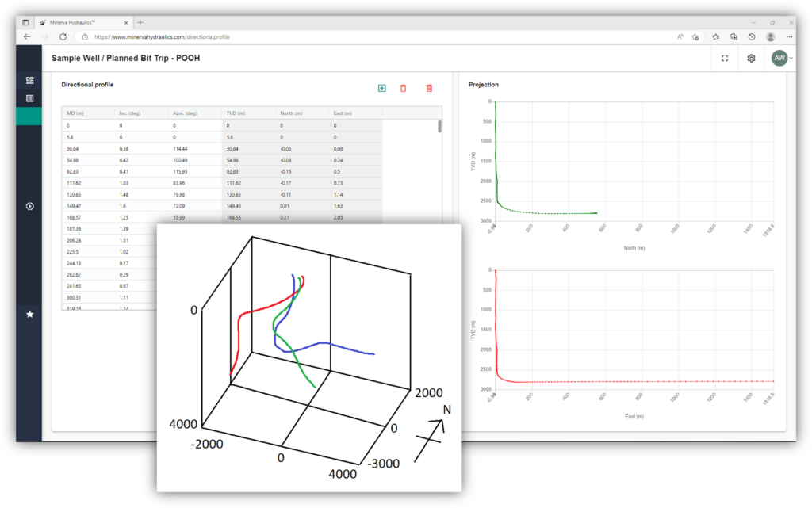This screenshot has width=812, height=508.
Task: Click the star favorites icon in sidebar
Action: tap(29, 314)
